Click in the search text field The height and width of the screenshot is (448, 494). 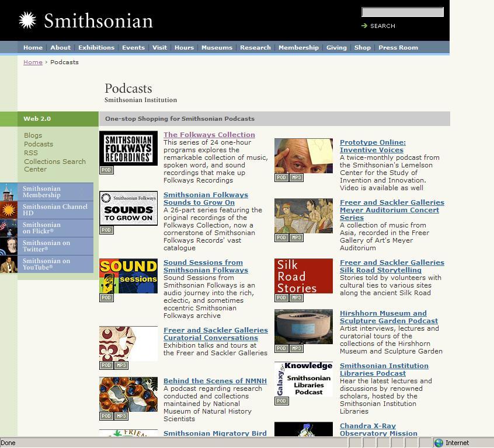coord(402,12)
